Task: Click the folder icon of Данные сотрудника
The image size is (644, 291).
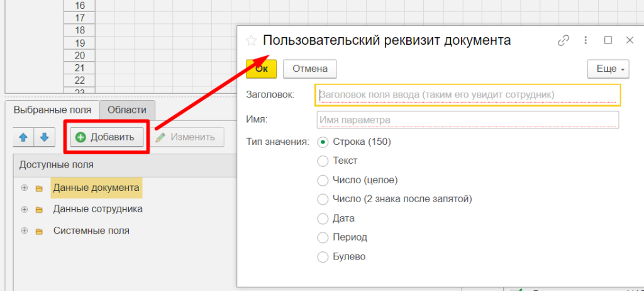Action: click(x=39, y=209)
